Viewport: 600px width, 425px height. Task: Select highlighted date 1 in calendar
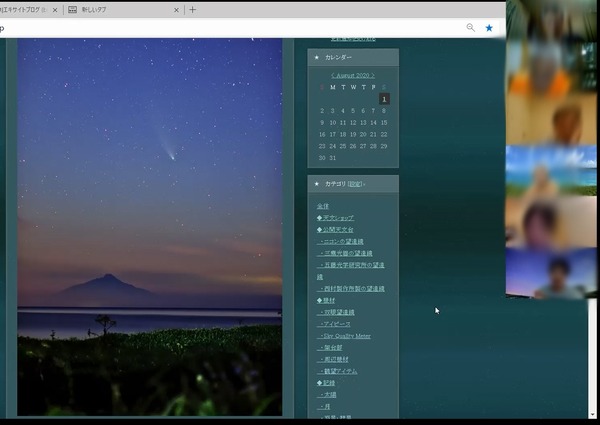tap(384, 99)
